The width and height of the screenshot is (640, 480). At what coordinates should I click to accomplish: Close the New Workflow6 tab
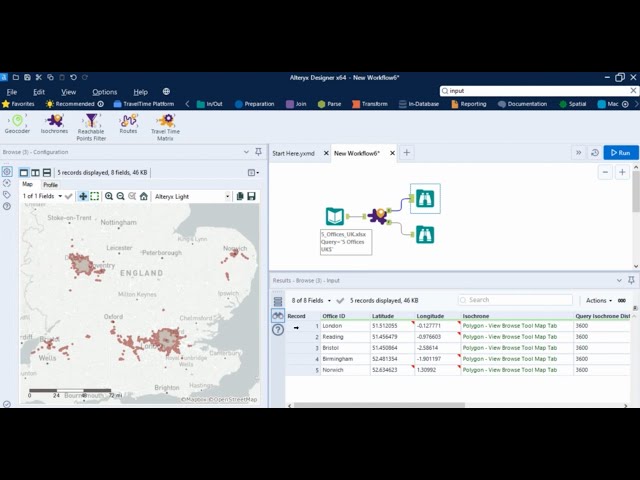[392, 153]
